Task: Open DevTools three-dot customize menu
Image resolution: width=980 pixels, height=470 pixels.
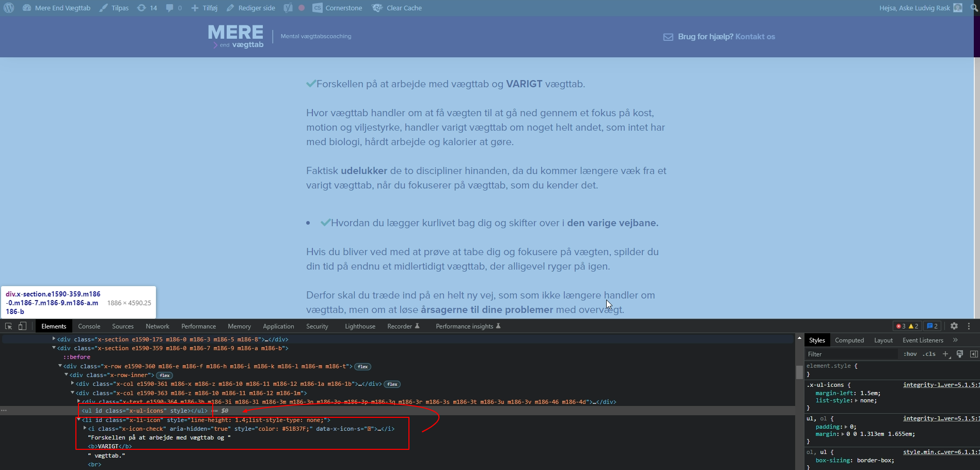Action: click(x=969, y=326)
